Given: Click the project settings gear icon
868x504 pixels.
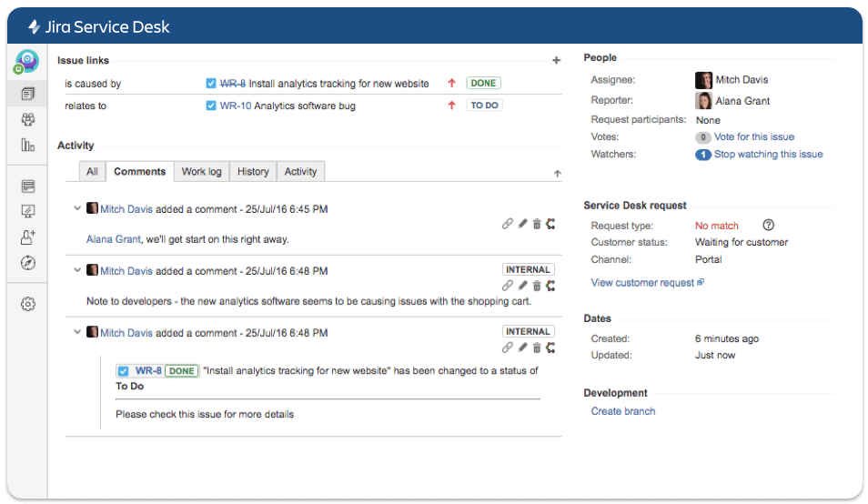Looking at the screenshot, I should (28, 305).
